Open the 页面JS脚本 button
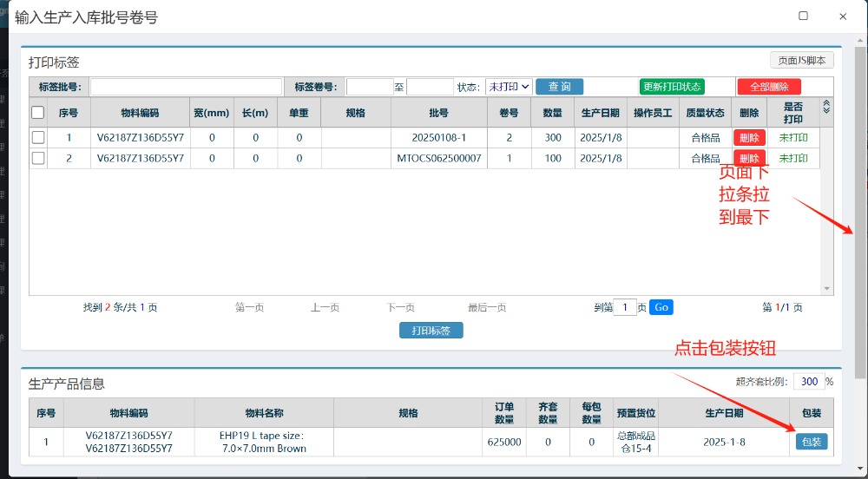The height and width of the screenshot is (479, 868). pyautogui.click(x=802, y=60)
